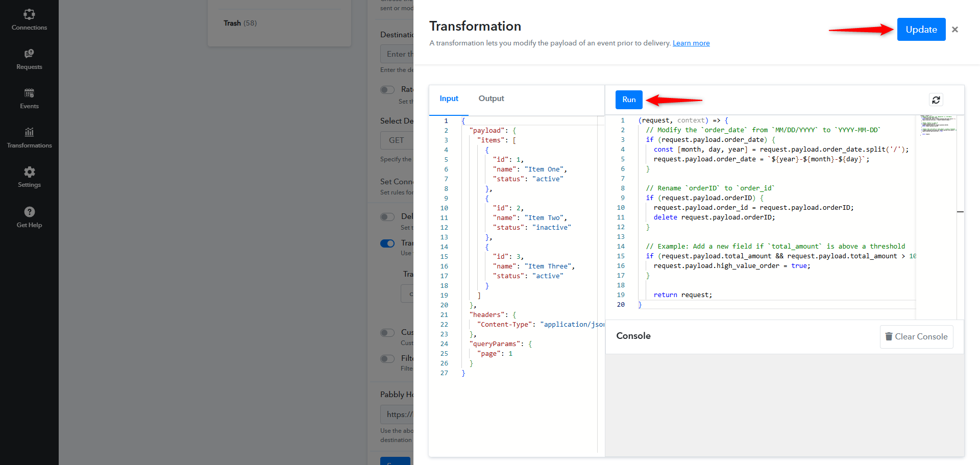Clear the console output
The width and height of the screenshot is (980, 465).
[916, 337]
